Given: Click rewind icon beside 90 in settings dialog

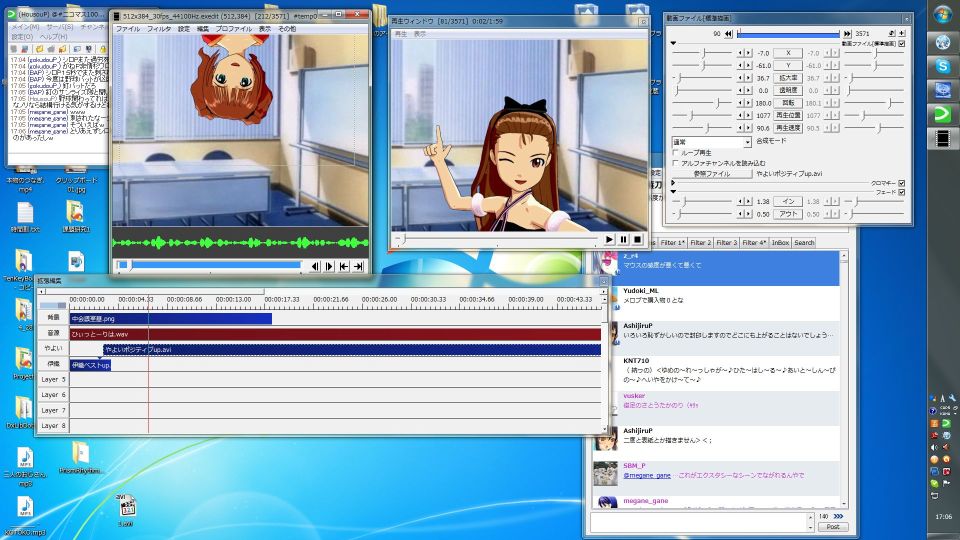Looking at the screenshot, I should click(x=729, y=34).
